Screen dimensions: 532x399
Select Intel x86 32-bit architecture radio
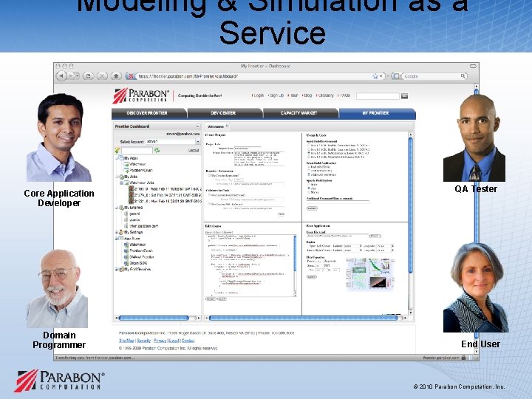[309, 167]
